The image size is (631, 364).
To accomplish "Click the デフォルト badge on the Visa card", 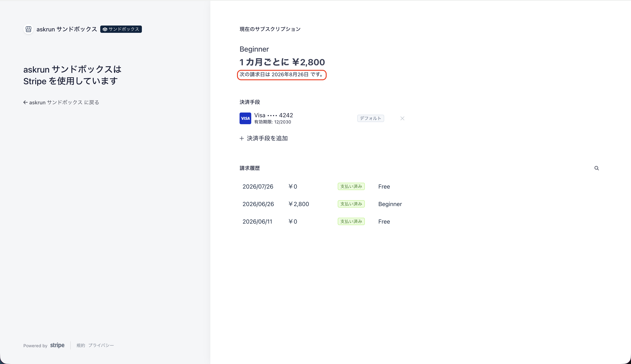I will (370, 119).
